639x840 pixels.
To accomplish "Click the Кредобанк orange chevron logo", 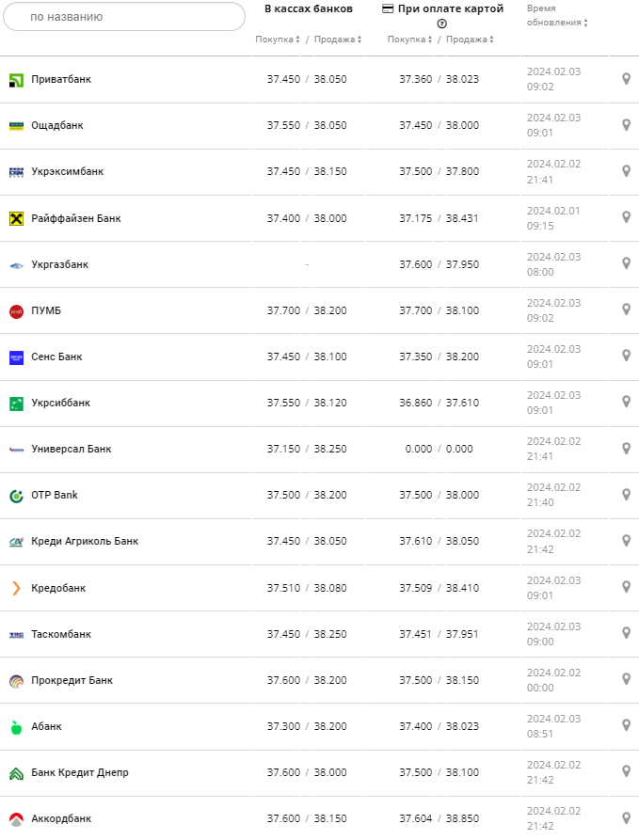I will click(16, 588).
